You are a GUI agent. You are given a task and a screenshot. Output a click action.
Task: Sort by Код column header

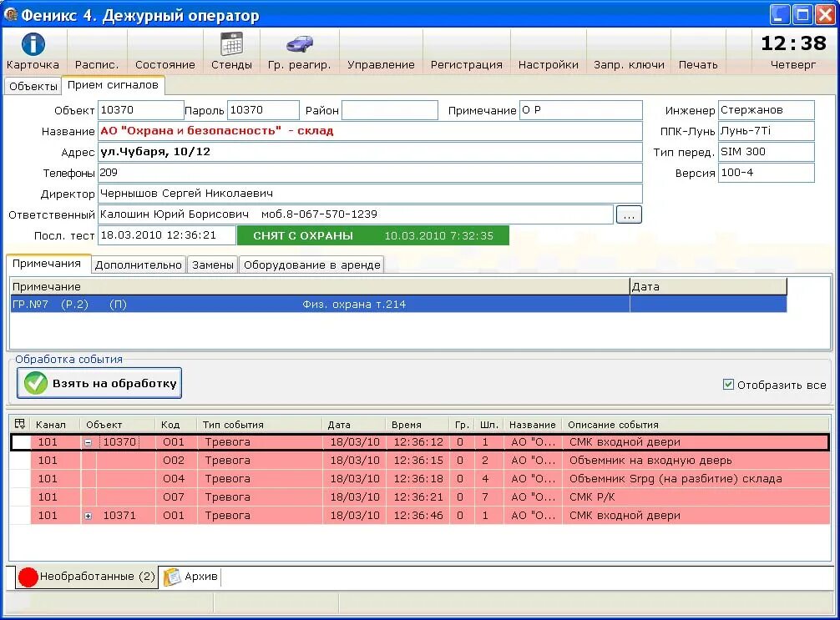point(176,425)
